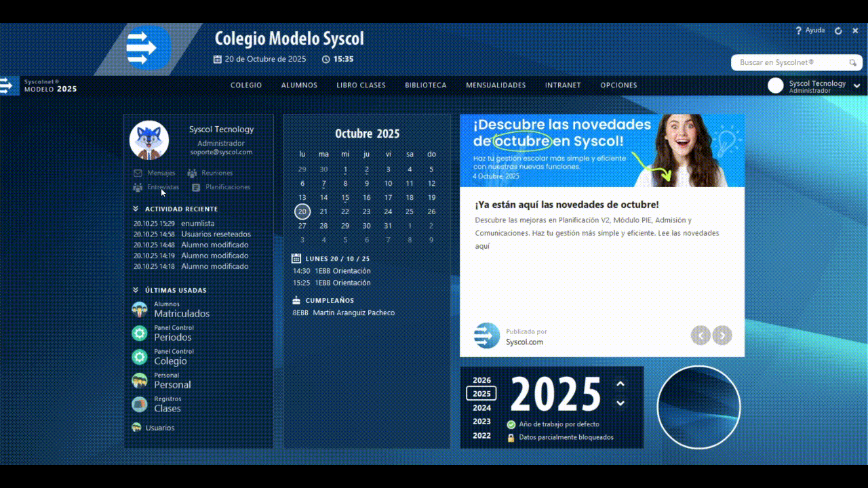868x488 pixels.
Task: Open the Panel Control Colegio gear icon
Action: [x=140, y=357]
